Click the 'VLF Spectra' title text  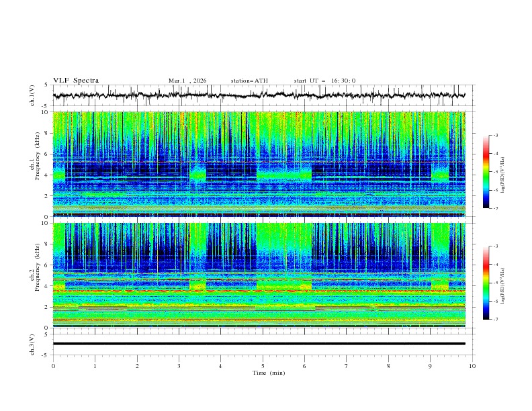[76, 81]
